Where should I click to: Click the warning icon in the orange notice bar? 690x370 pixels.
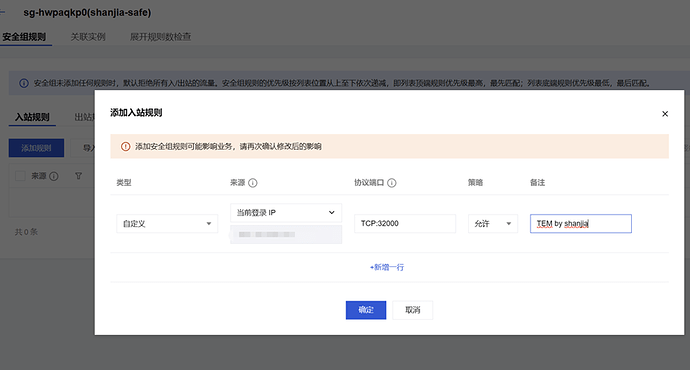pyautogui.click(x=125, y=147)
